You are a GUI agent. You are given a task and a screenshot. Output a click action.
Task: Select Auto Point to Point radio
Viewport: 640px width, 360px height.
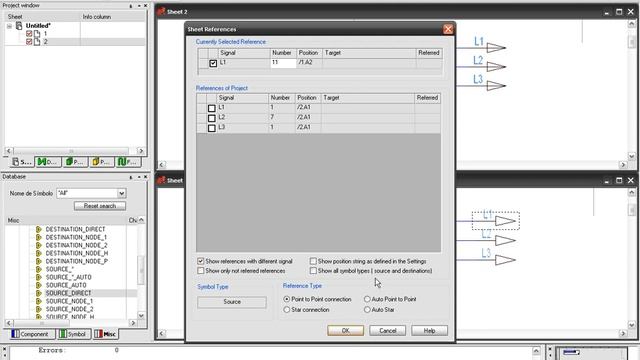click(x=367, y=299)
